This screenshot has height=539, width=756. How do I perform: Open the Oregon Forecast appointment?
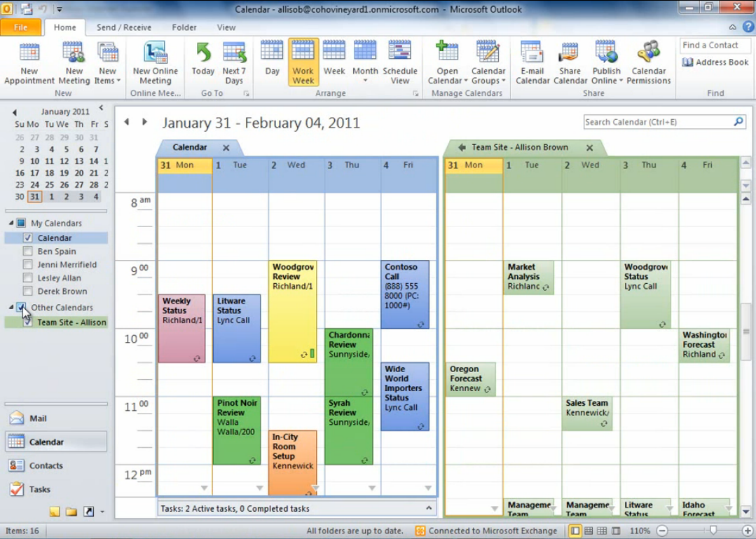pyautogui.click(x=471, y=379)
